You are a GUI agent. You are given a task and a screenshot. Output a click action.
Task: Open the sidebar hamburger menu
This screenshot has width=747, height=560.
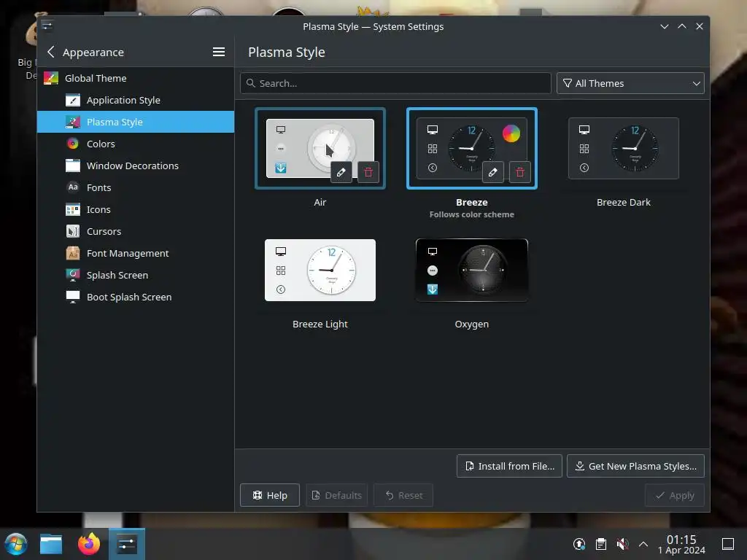tap(219, 52)
